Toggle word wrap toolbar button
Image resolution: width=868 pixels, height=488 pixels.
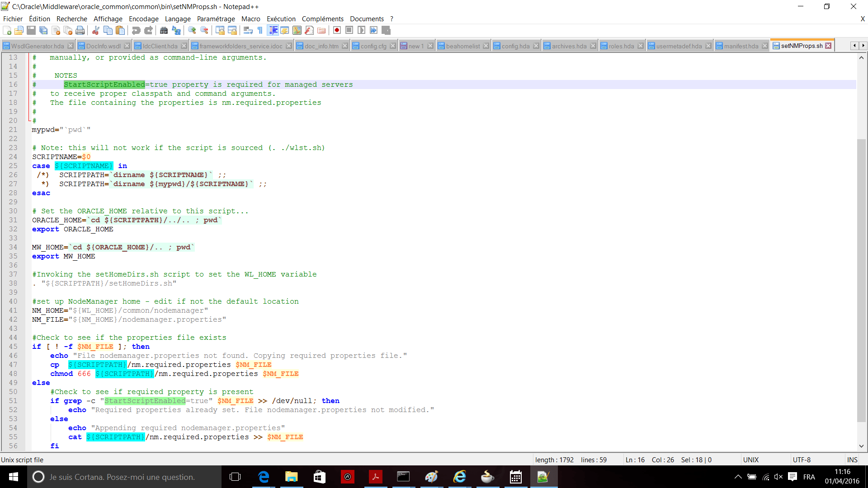248,30
